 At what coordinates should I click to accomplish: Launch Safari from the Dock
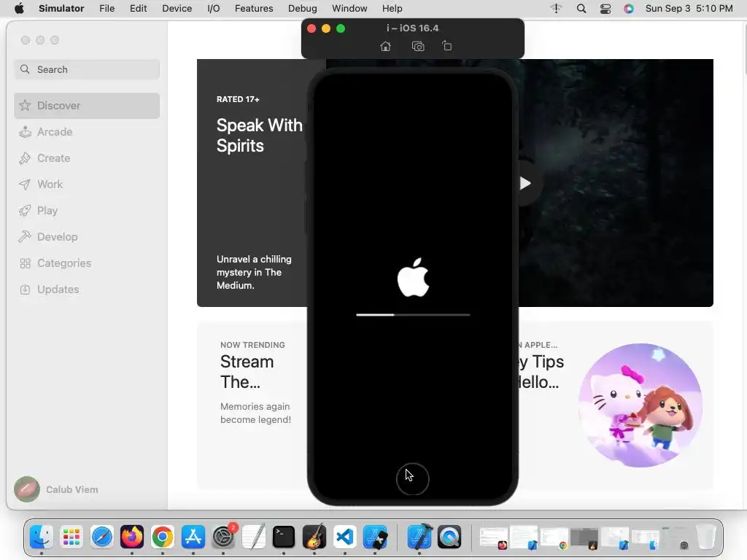point(102,537)
